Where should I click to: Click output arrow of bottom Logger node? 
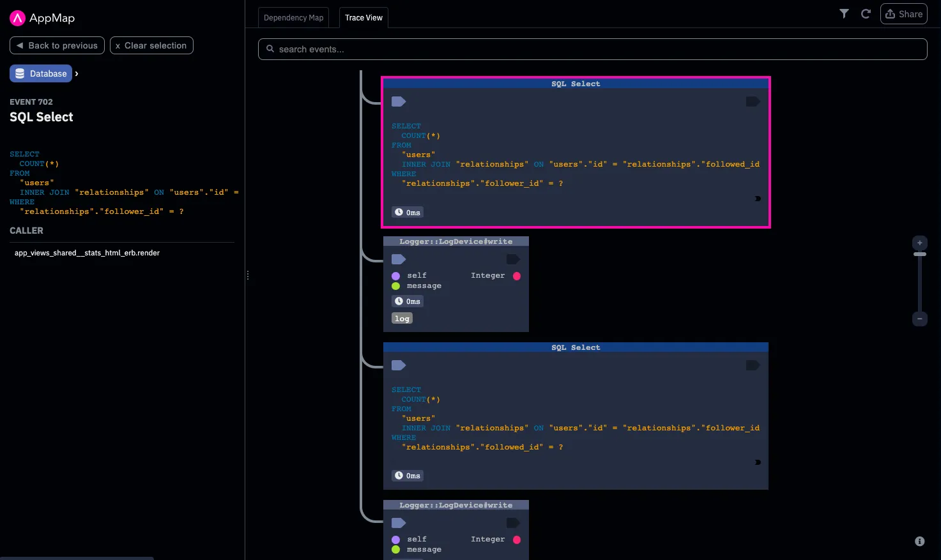pyautogui.click(x=514, y=523)
